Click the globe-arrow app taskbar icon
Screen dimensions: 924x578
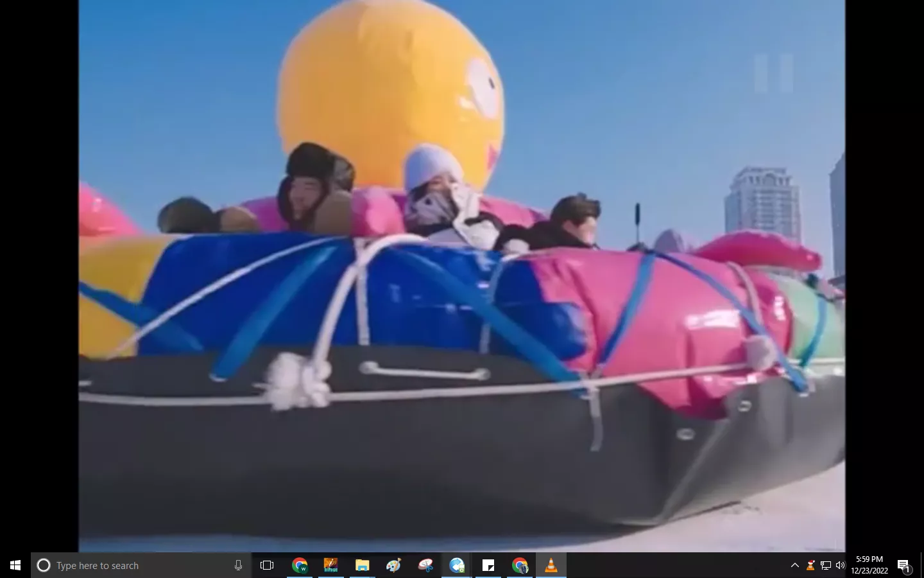[457, 565]
